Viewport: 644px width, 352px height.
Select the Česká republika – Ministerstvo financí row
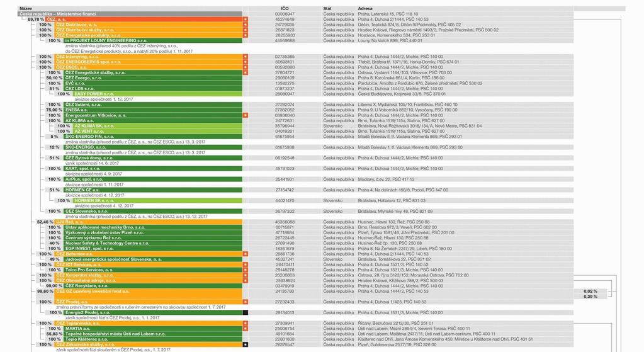pyautogui.click(x=296, y=14)
